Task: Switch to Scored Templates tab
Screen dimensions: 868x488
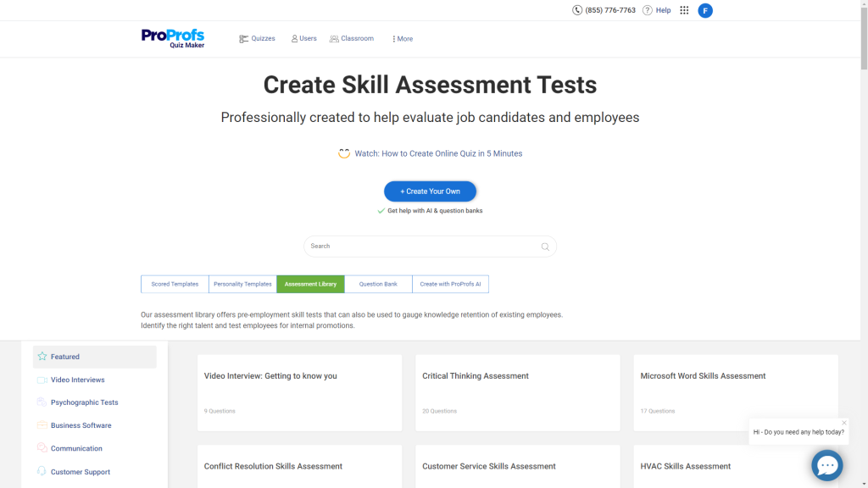Action: [x=175, y=285]
